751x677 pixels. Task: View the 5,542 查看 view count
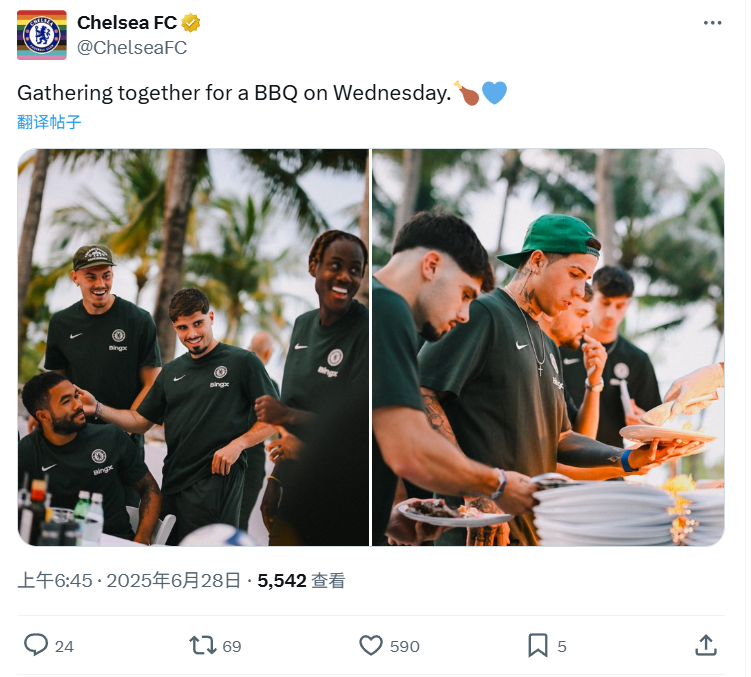tap(301, 580)
